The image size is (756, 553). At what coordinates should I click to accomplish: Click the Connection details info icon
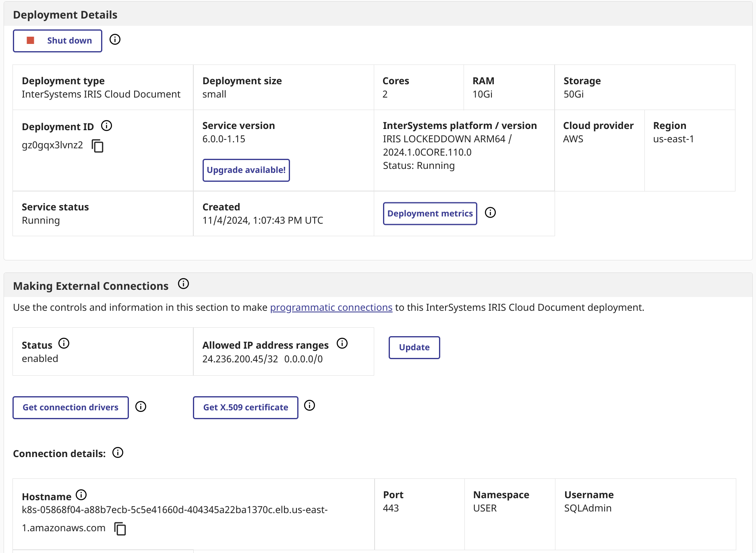(118, 453)
